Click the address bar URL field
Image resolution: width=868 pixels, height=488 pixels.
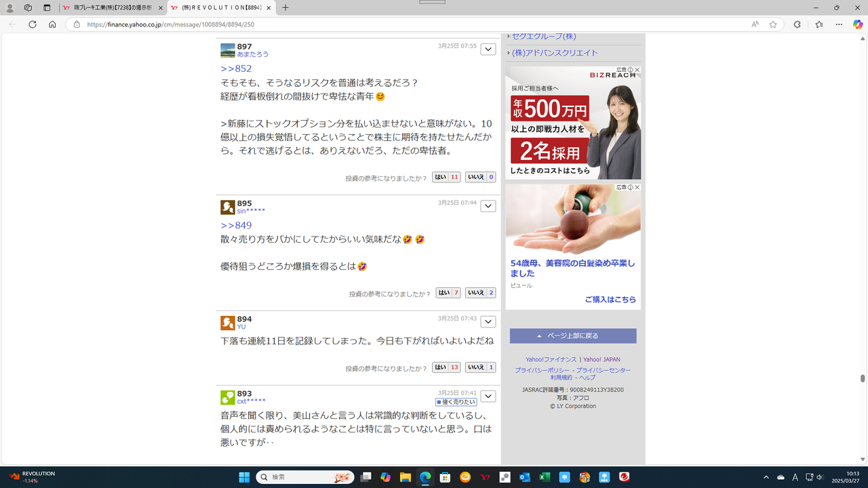[407, 24]
